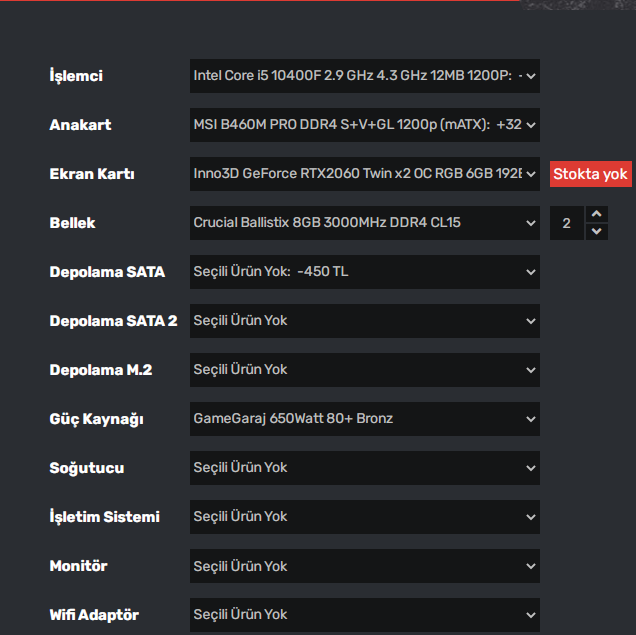
Task: Decrease memory quantity with down arrow
Action: coord(597,232)
